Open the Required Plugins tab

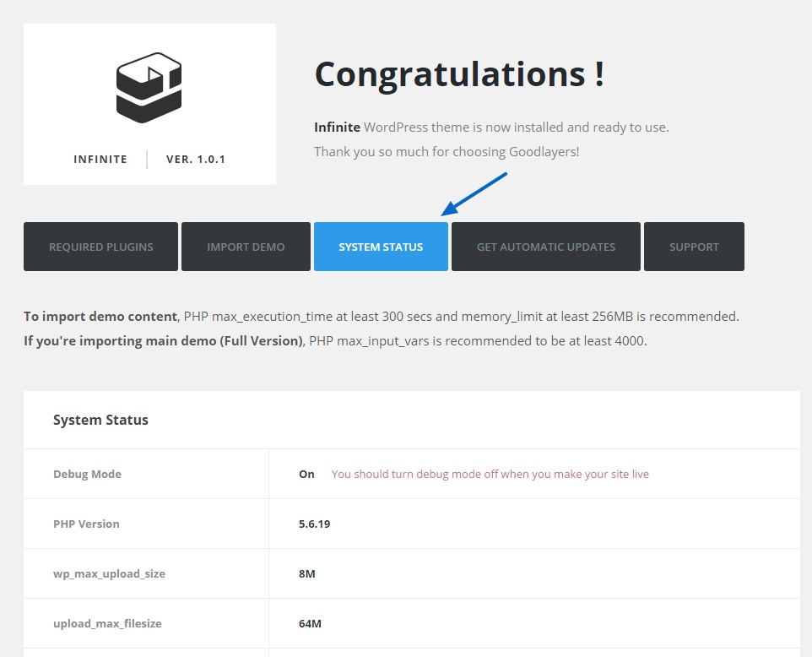pos(100,247)
